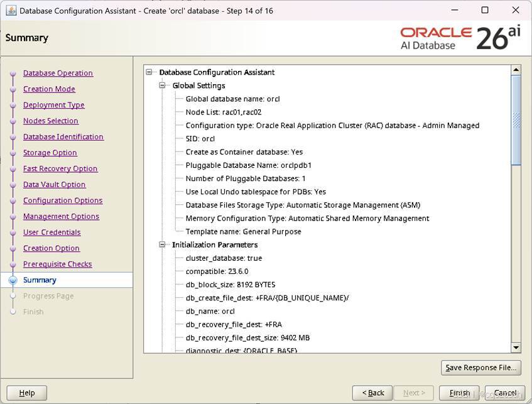Select the 'Configuration type' RAC row
This screenshot has width=532, height=404.
tap(332, 125)
